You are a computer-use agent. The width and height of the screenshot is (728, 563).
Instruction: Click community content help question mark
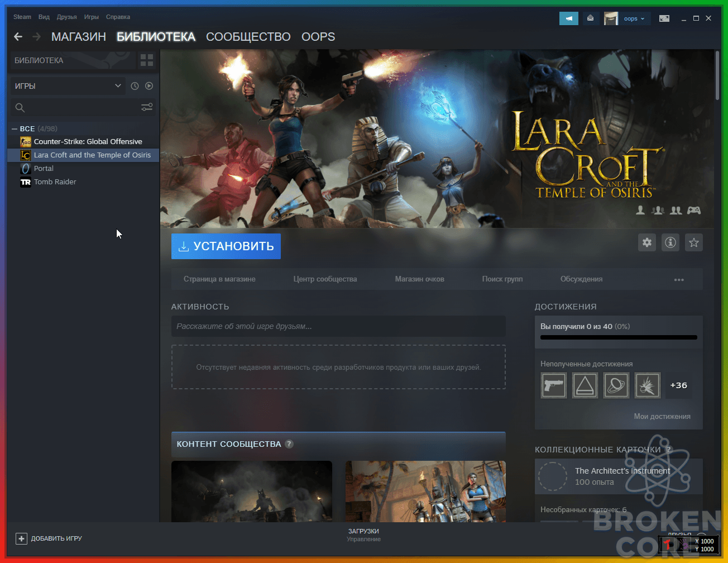(289, 444)
